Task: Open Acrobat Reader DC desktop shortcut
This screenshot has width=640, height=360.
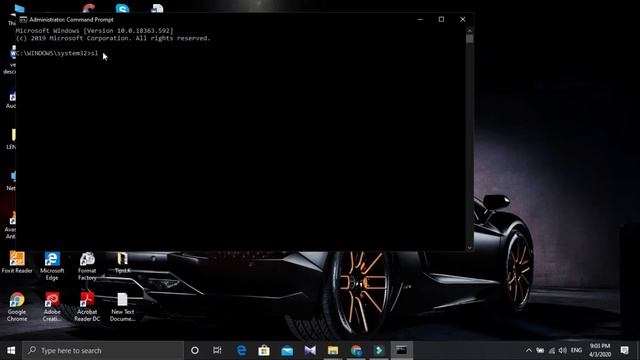Action: pos(87,307)
